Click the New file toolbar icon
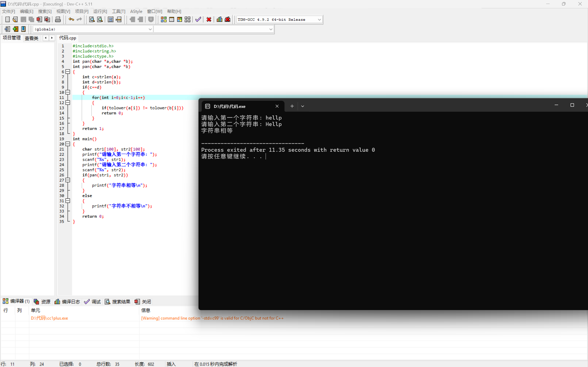Screen dimensions: 588x367 [7, 20]
